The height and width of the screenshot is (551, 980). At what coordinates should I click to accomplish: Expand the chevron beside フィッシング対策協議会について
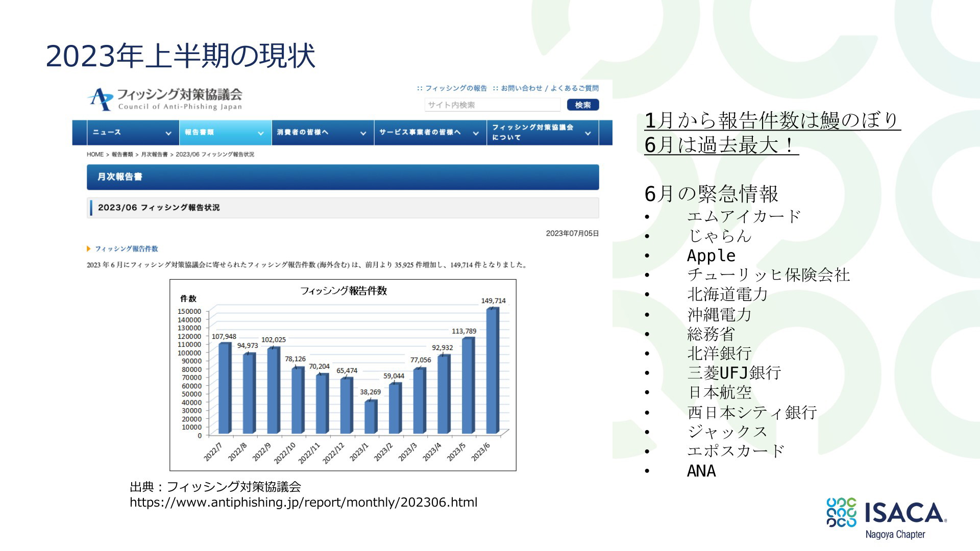coord(588,134)
